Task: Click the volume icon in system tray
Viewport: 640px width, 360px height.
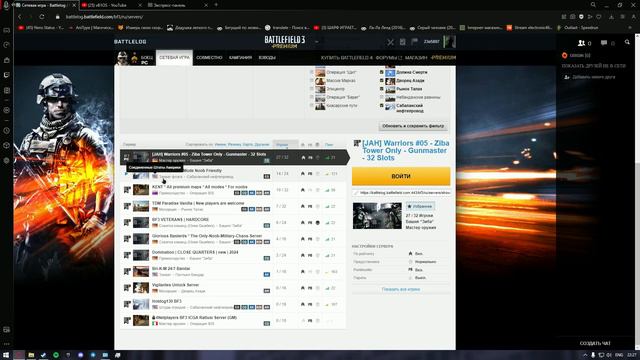Action: tap(609, 355)
